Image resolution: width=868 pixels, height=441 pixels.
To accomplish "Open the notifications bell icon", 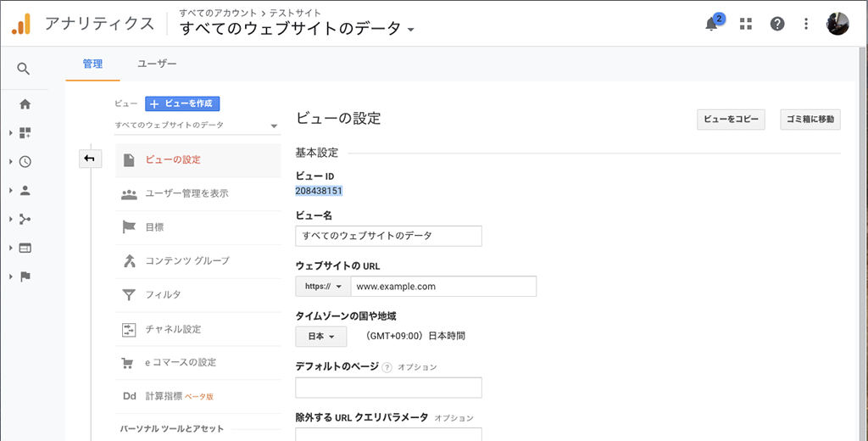I will pyautogui.click(x=711, y=25).
